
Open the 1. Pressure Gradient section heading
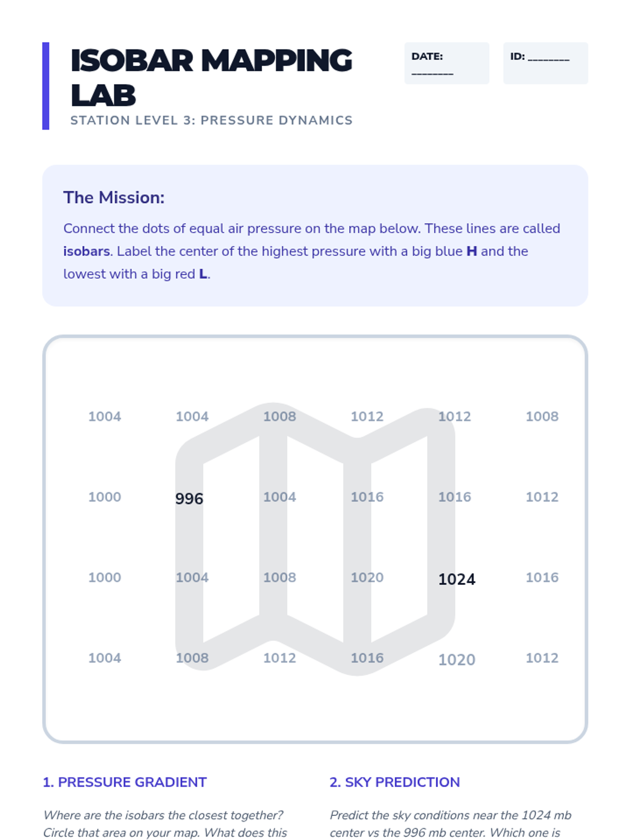coord(125,782)
